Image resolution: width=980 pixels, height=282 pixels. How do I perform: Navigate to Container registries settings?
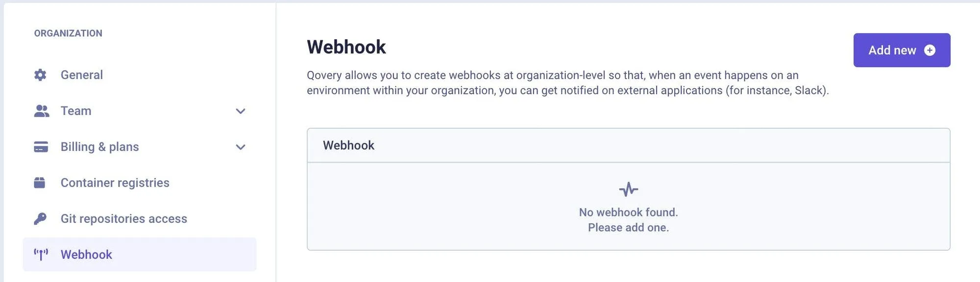115,182
